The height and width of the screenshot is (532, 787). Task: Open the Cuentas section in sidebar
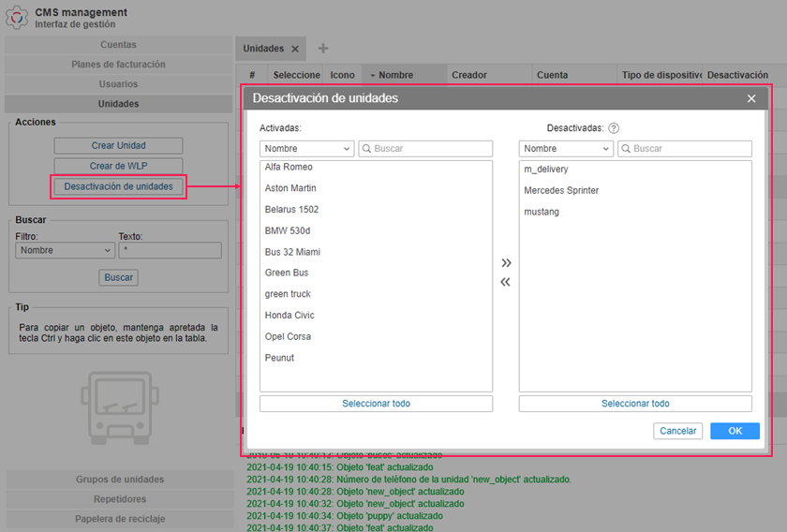pos(118,45)
